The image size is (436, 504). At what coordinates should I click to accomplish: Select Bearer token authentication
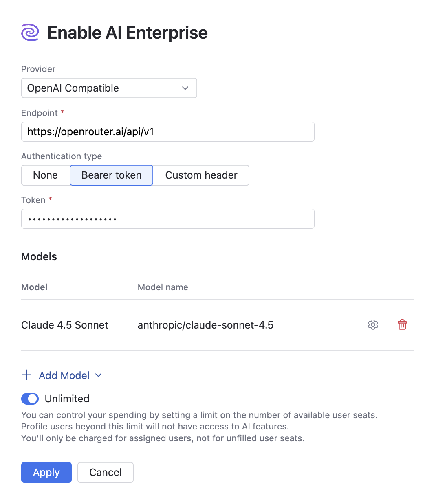[111, 175]
